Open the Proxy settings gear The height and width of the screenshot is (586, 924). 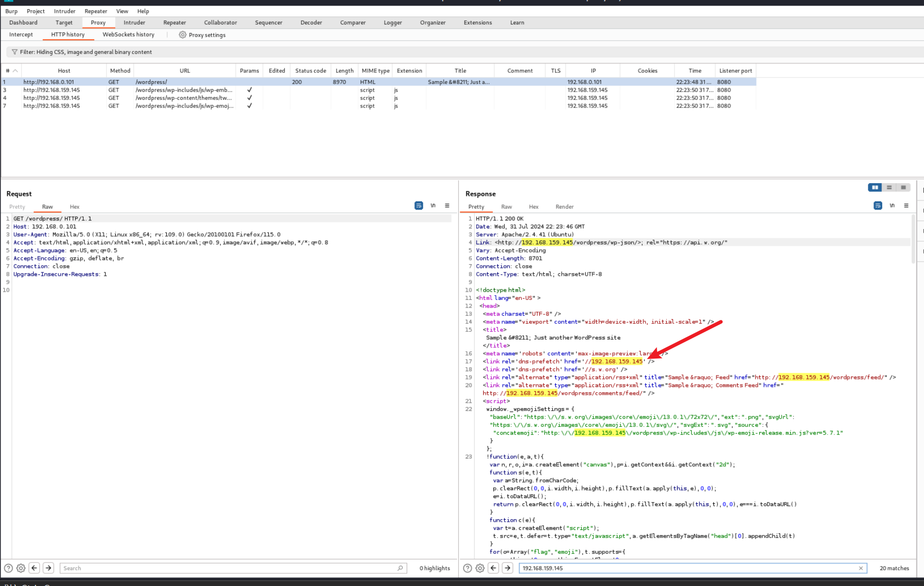(182, 35)
